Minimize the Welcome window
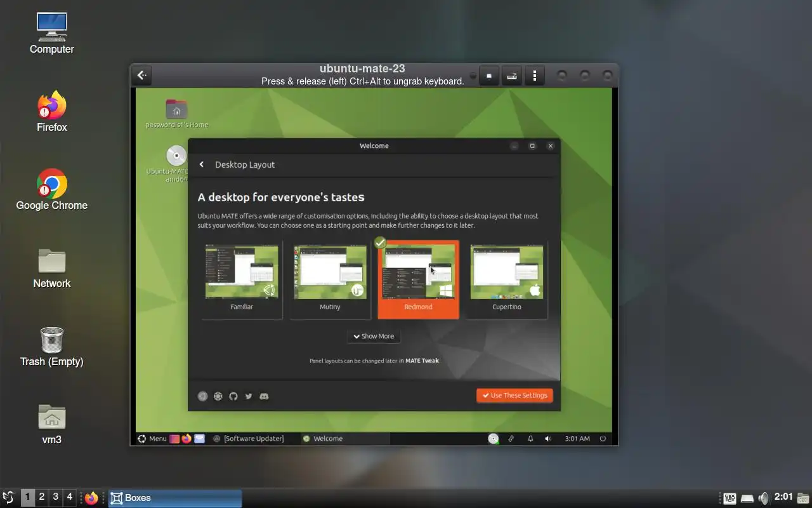The image size is (812, 508). [514, 146]
